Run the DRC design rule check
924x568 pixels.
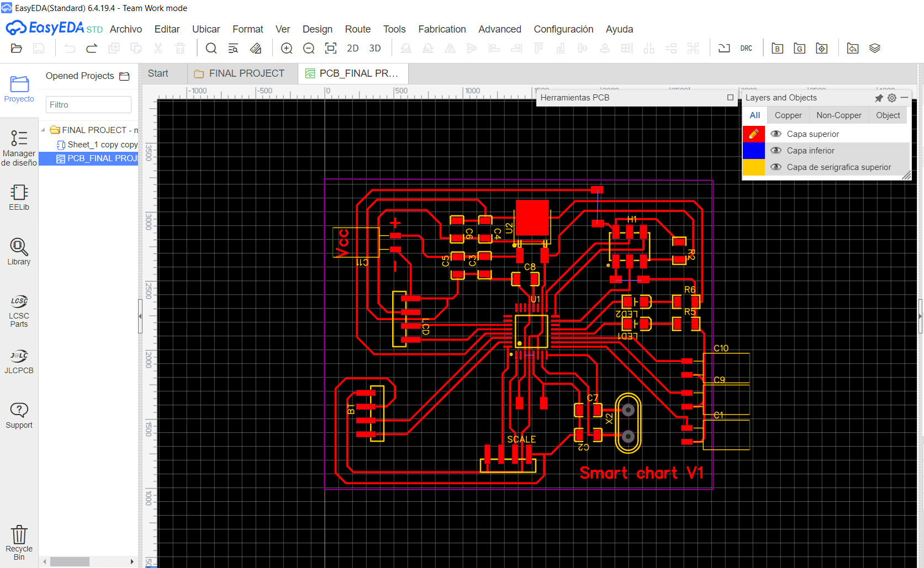click(746, 49)
